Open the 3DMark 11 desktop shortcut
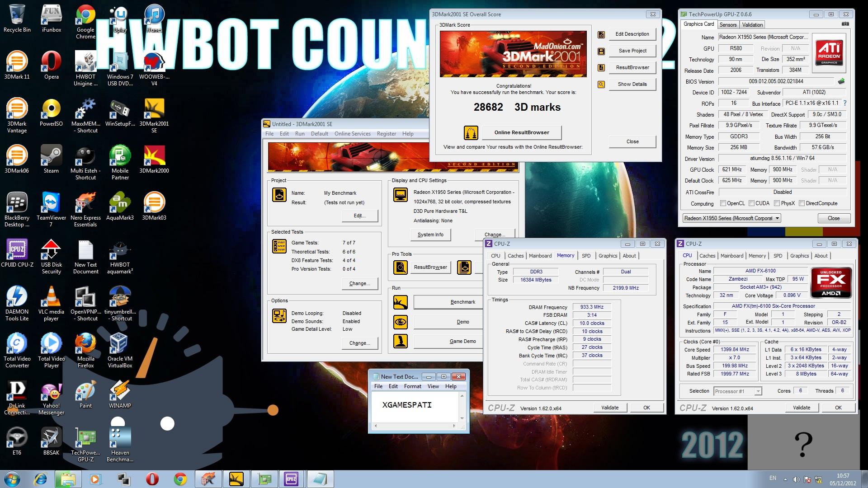This screenshot has width=868, height=488. tap(17, 65)
